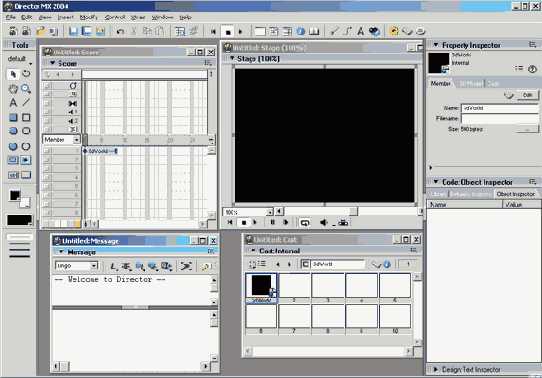Select the Filled Ellipse tool
542x378 pixels.
pyautogui.click(x=13, y=146)
